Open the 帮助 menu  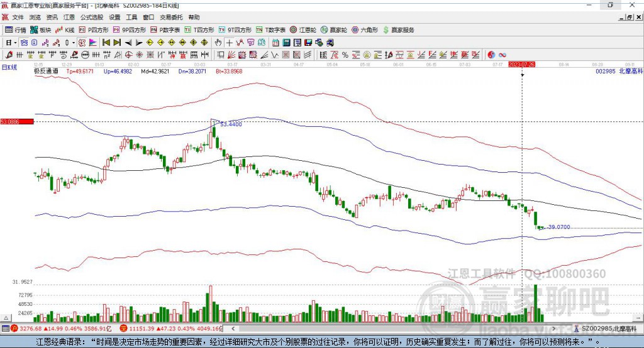click(x=194, y=17)
